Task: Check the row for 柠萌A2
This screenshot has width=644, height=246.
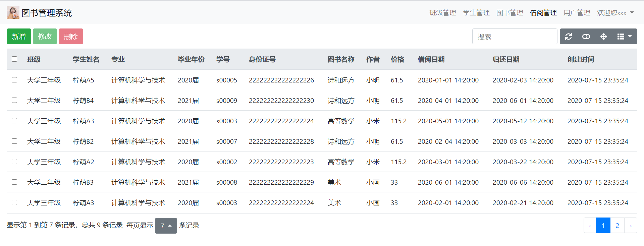Action: point(14,162)
